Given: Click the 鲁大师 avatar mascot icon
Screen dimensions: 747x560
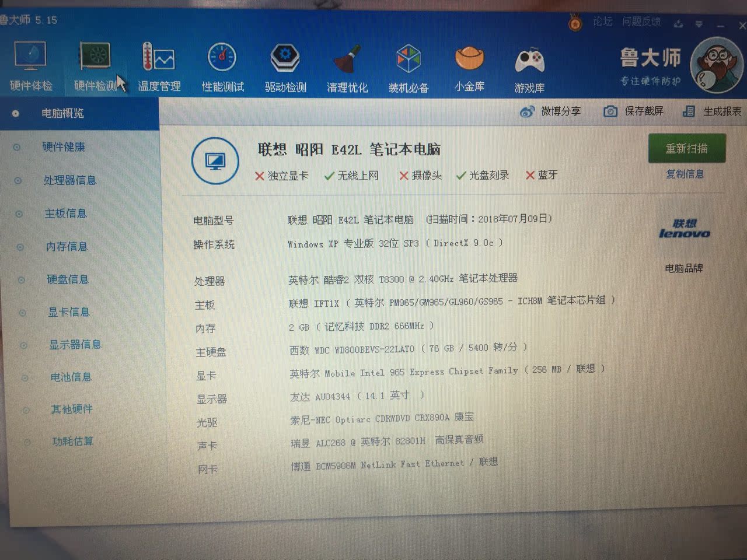Looking at the screenshot, I should 716,64.
